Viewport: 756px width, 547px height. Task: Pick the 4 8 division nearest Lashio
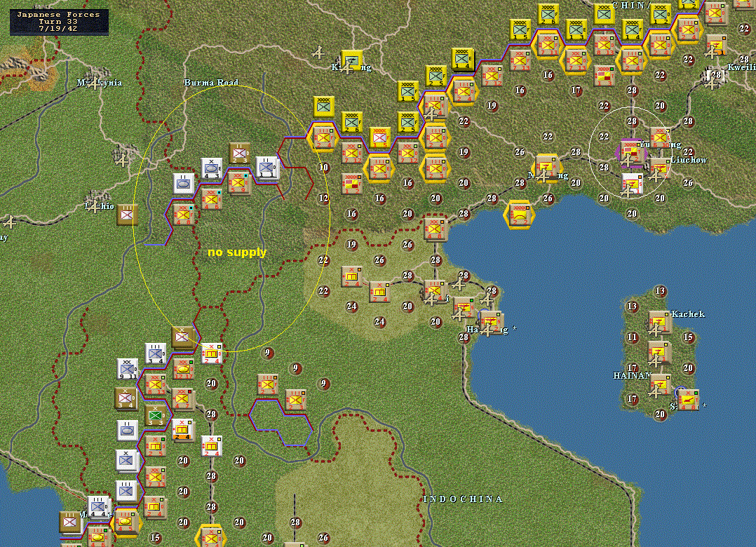(x=183, y=215)
